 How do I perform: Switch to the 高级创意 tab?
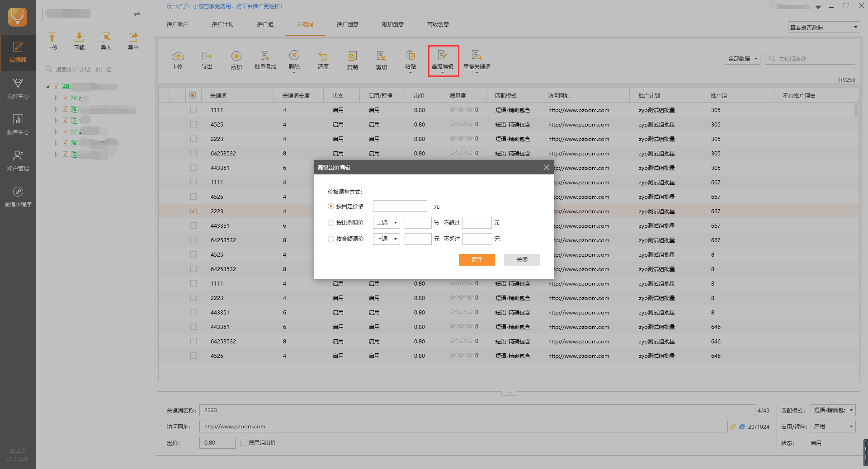click(438, 24)
